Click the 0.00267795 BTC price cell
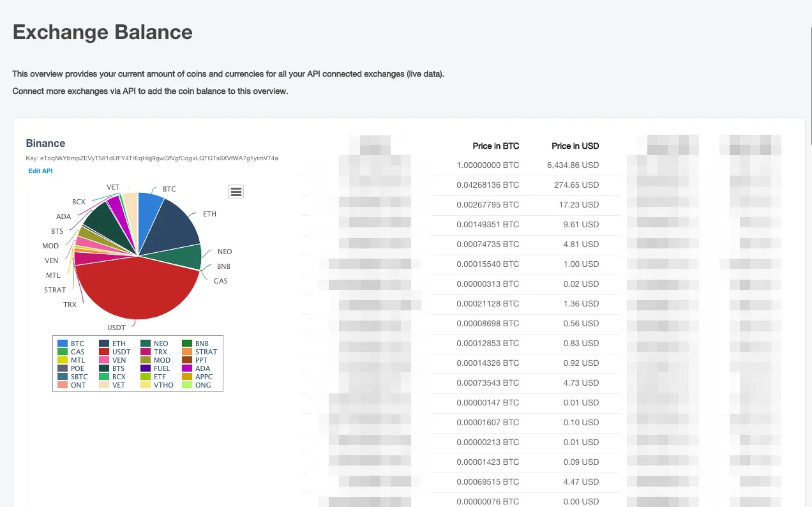 pos(488,205)
